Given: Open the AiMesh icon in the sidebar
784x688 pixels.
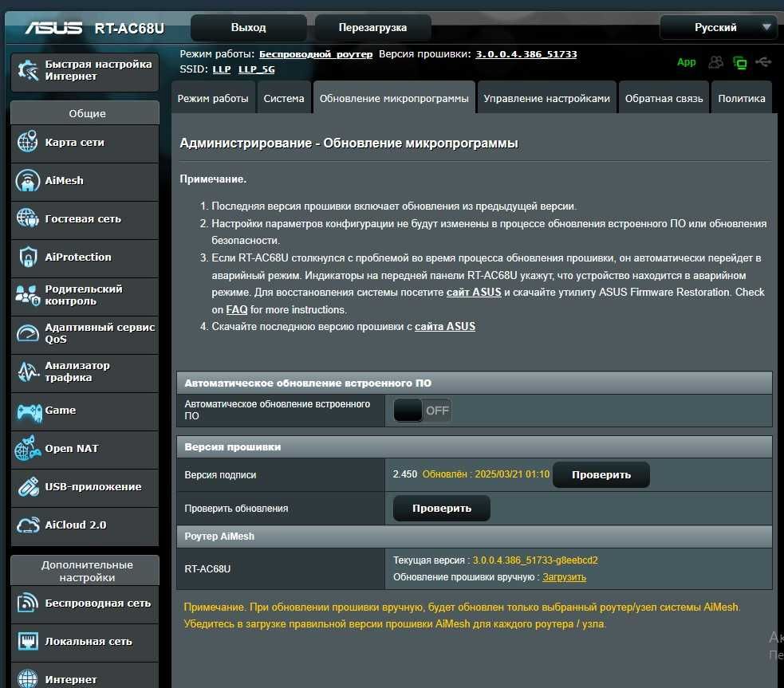Looking at the screenshot, I should [27, 180].
